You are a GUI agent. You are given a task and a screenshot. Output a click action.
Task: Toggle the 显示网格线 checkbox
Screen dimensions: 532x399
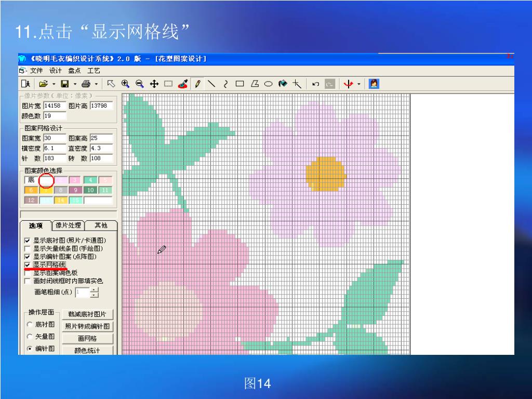click(x=28, y=265)
